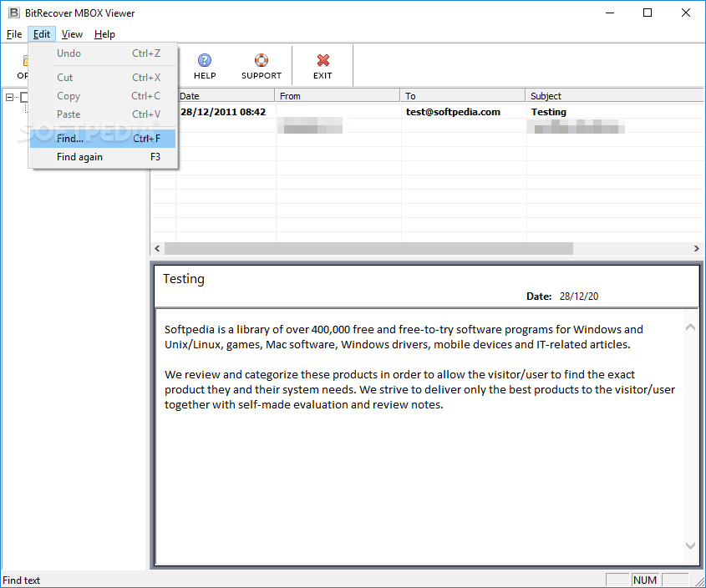706x588 pixels.
Task: Sort emails by Date column header
Action: point(226,96)
